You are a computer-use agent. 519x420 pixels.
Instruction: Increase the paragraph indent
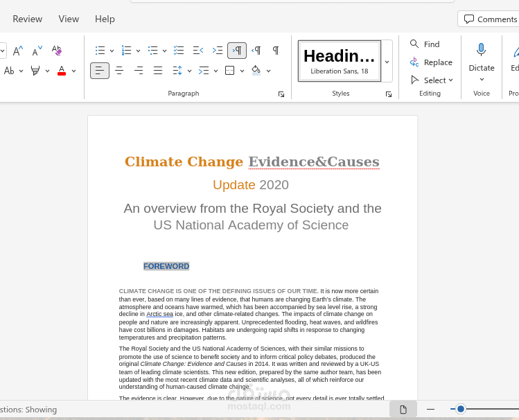click(x=218, y=51)
